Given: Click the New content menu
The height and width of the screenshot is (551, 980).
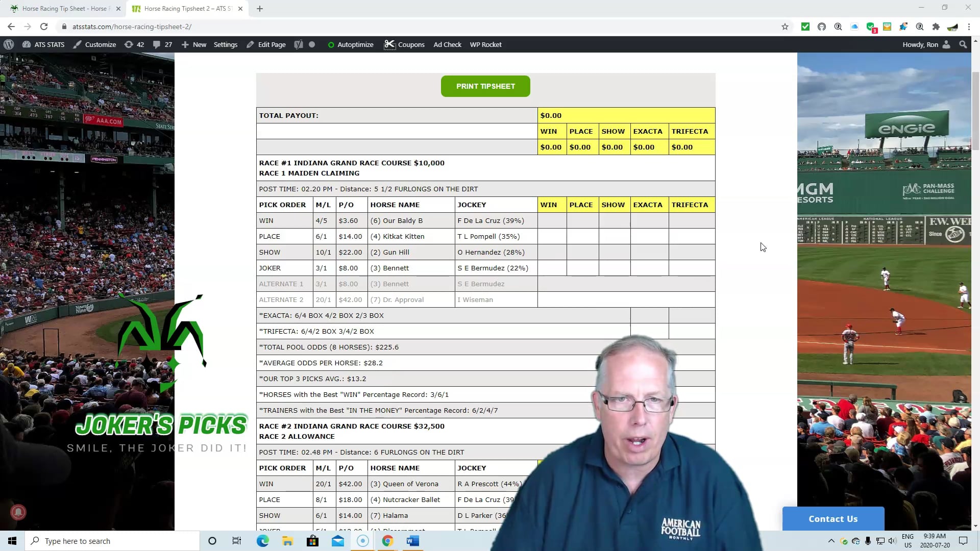Looking at the screenshot, I should (194, 44).
